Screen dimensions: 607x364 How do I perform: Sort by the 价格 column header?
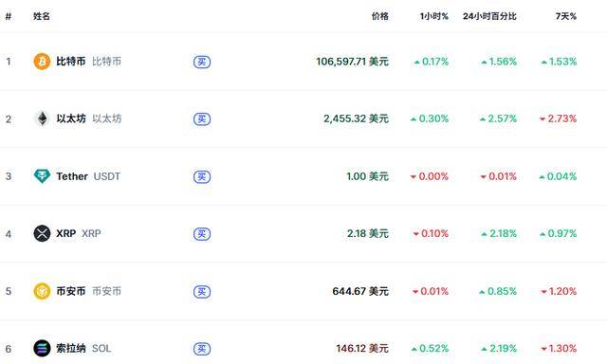(x=379, y=16)
